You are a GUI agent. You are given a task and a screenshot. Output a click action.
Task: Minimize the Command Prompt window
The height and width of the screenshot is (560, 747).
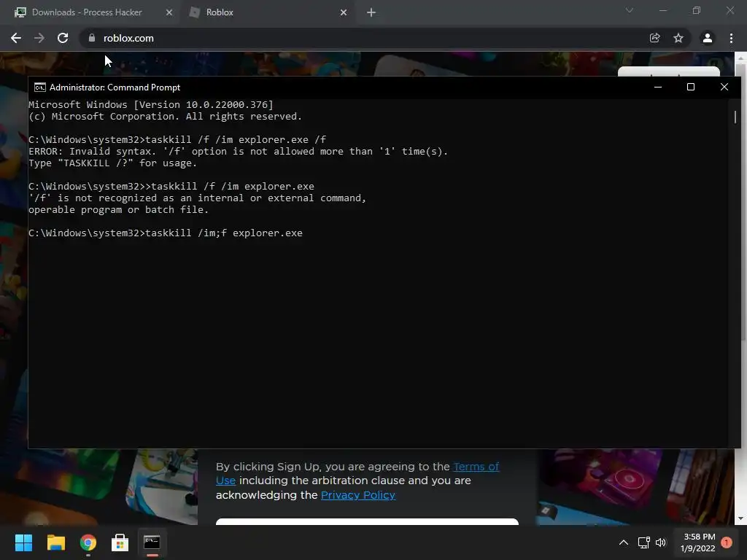(658, 87)
